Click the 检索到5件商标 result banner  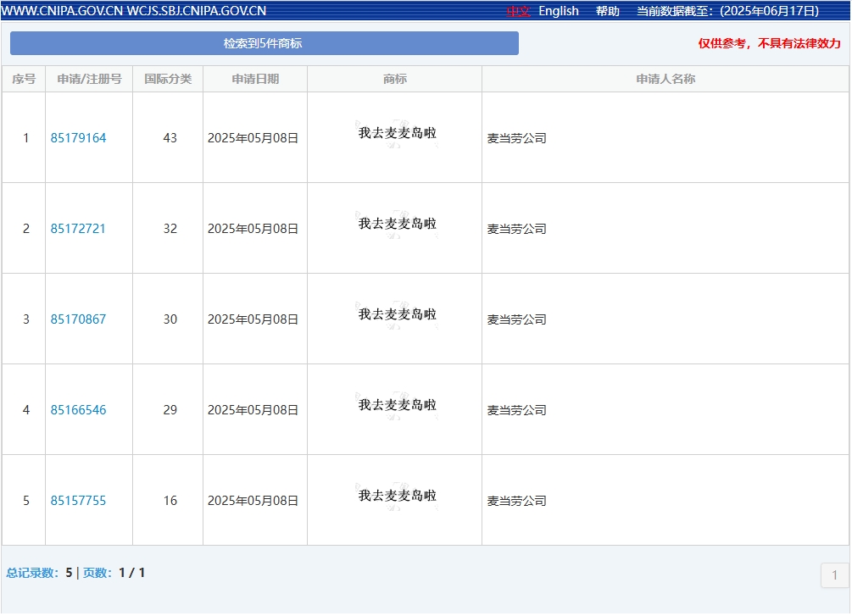pos(264,43)
